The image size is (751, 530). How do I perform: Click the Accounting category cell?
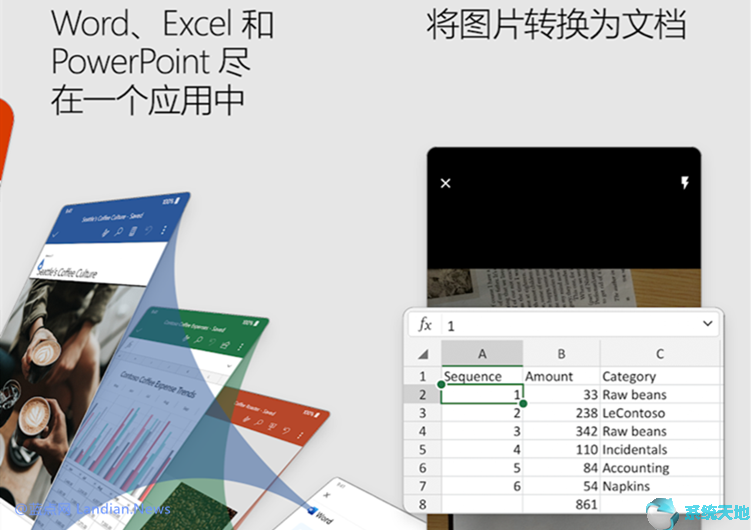coord(660,467)
